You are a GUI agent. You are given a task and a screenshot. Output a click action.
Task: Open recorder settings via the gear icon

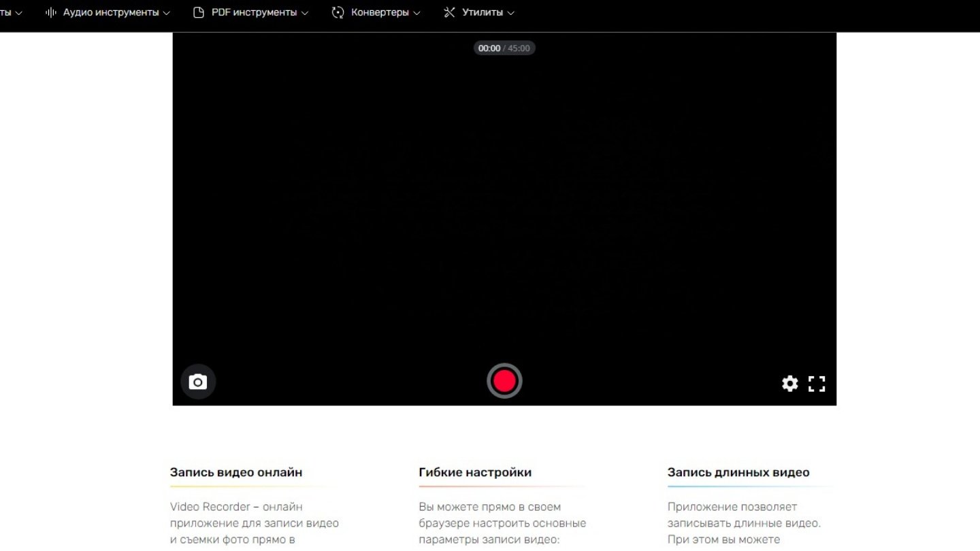coord(789,384)
